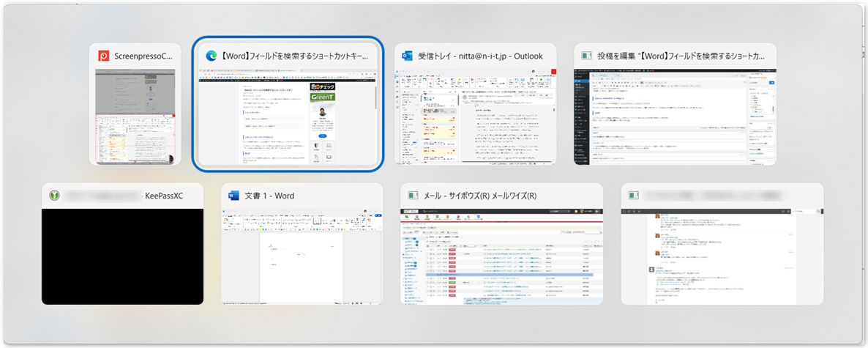The height and width of the screenshot is (348, 868).
Task: Select the black KeePassXC window preview
Action: [x=122, y=256]
